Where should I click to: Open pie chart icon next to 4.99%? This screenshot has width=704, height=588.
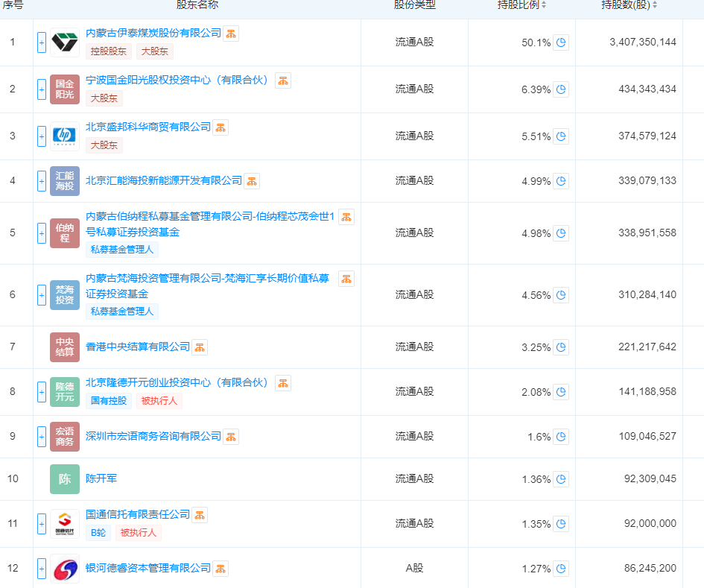(561, 181)
